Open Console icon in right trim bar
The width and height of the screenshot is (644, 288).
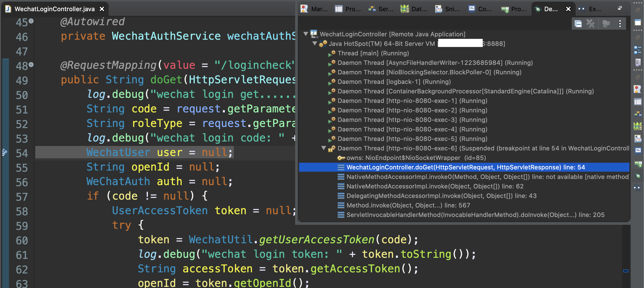tap(638, 150)
